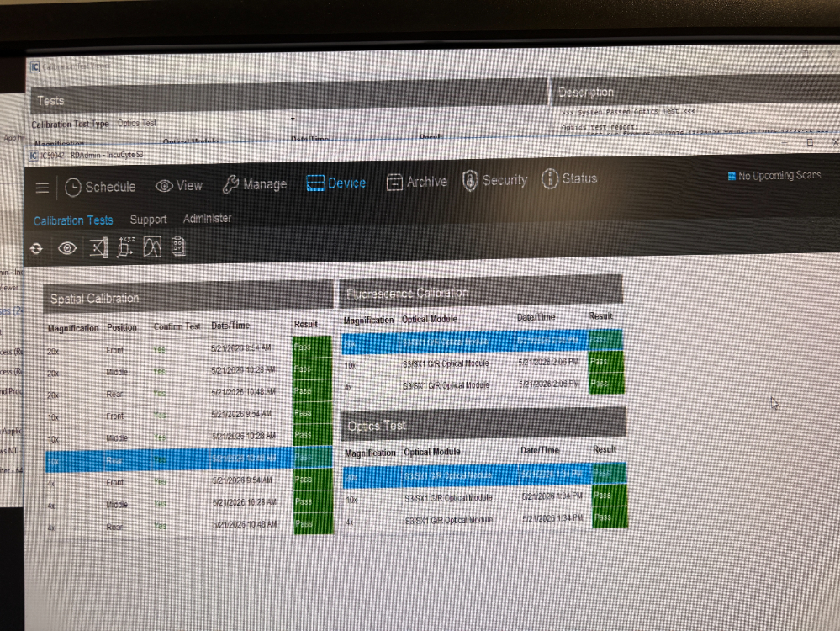Click the XYZ axis calibration icon
This screenshot has width=840, height=631.
point(126,247)
